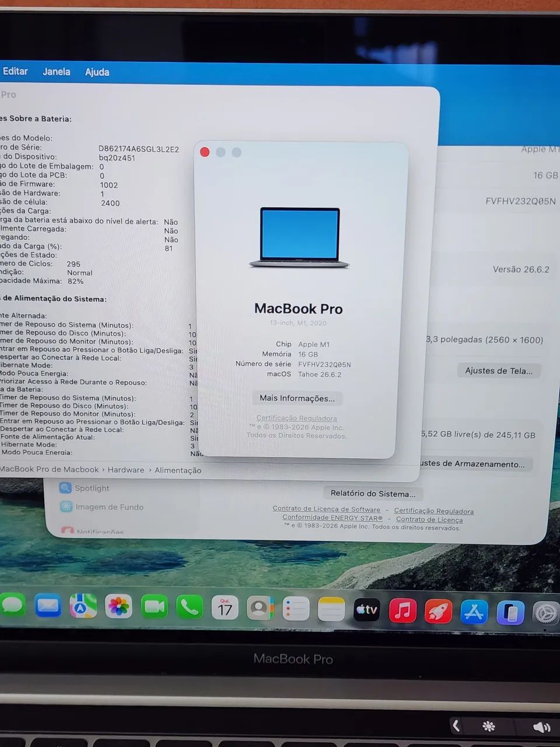This screenshot has width=560, height=747.
Task: Click Versão 26.6.2 in Settings window
Action: [521, 269]
